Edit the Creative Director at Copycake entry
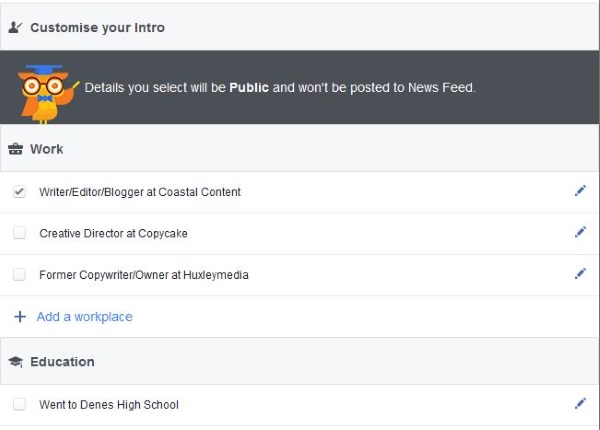Screen dimensions: 600x430 pos(580,232)
